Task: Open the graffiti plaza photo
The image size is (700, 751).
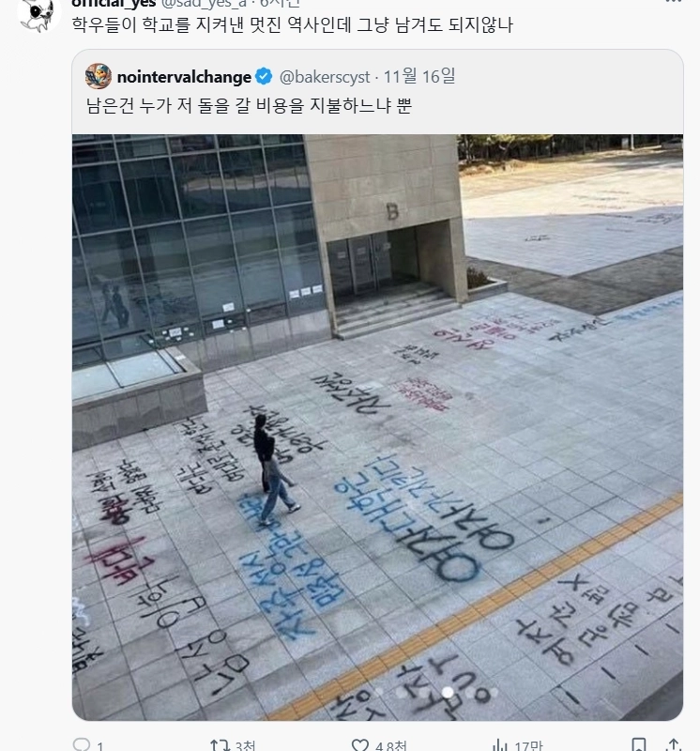Action: (377, 427)
